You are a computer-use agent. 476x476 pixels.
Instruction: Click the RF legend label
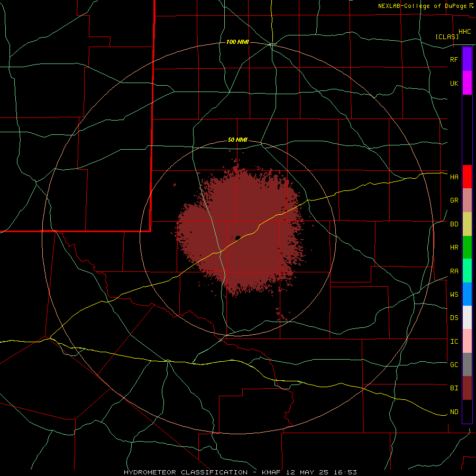click(454, 59)
